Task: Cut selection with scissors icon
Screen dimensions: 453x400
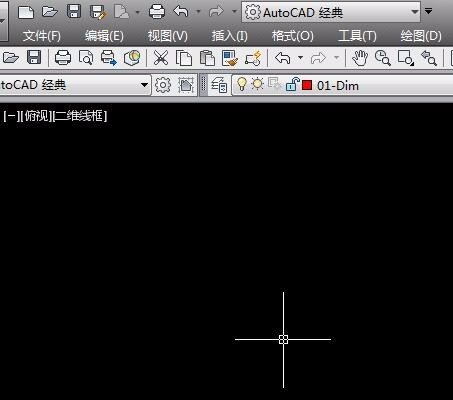Action: [x=161, y=58]
